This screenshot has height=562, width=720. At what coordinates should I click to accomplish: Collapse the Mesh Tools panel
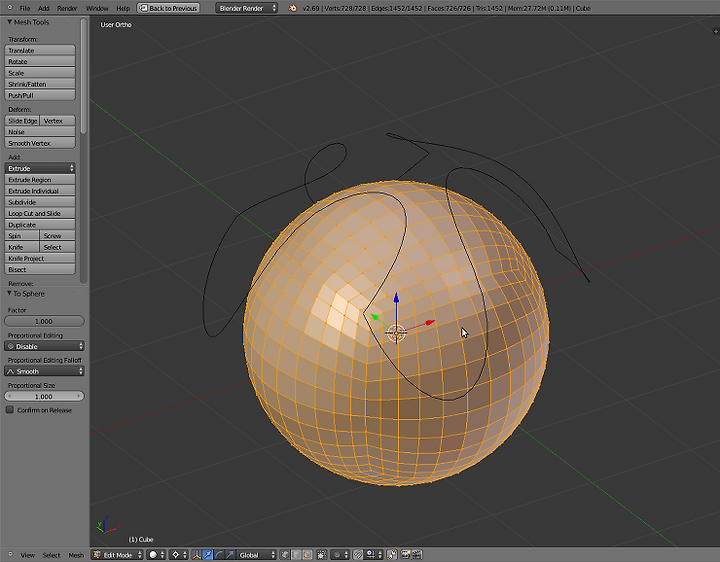click(x=10, y=22)
